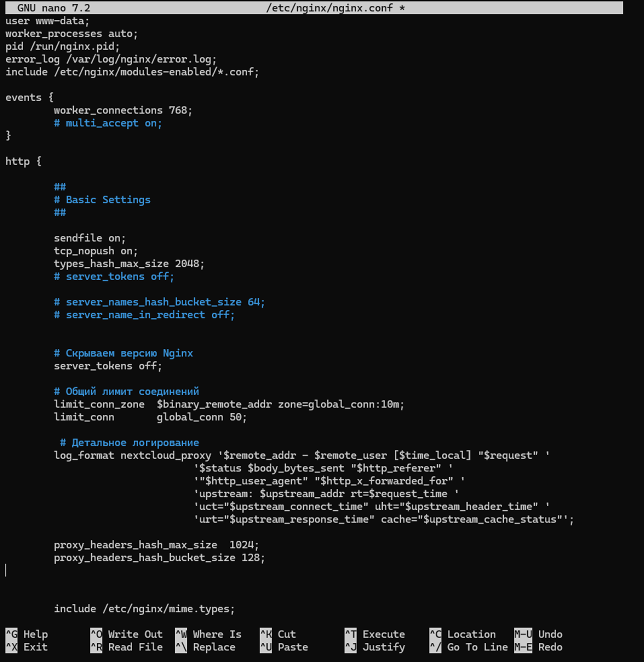The height and width of the screenshot is (662, 644).
Task: Click the ^G Help shortcut
Action: point(27,634)
